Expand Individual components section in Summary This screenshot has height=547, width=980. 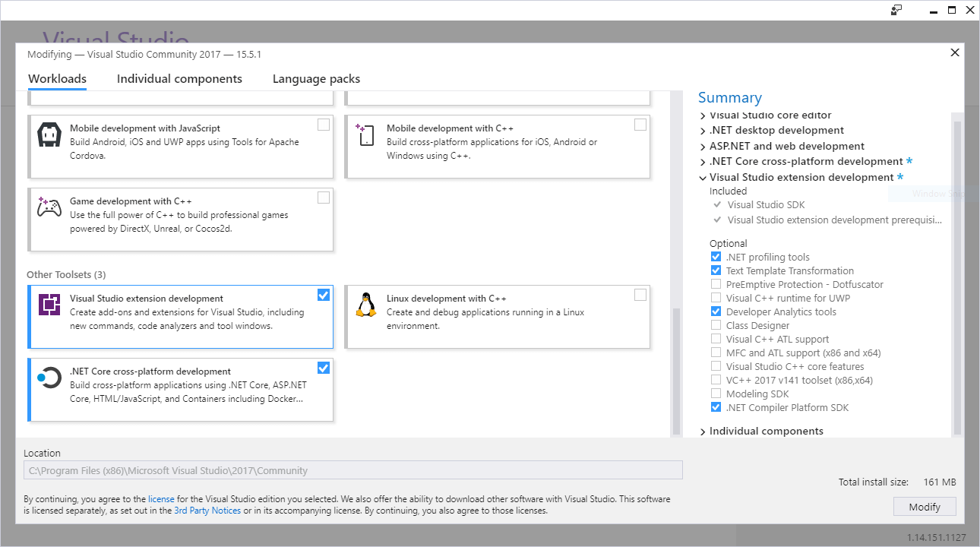click(703, 432)
